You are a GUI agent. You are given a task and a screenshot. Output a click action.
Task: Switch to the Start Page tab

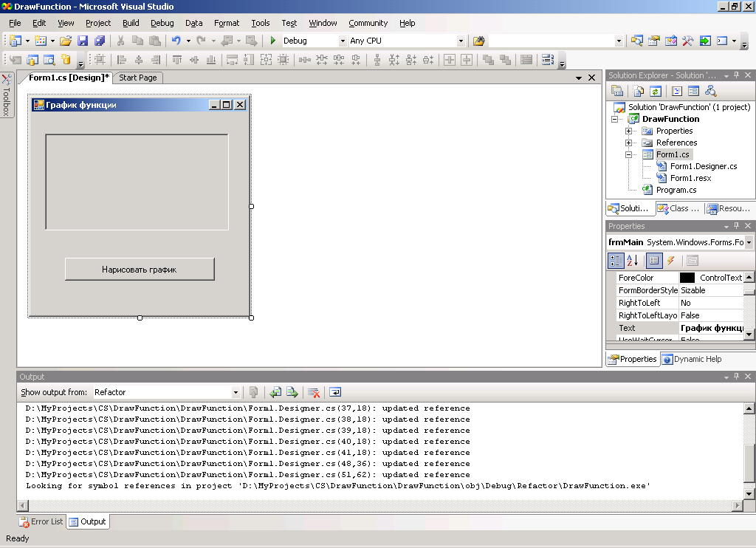[138, 78]
